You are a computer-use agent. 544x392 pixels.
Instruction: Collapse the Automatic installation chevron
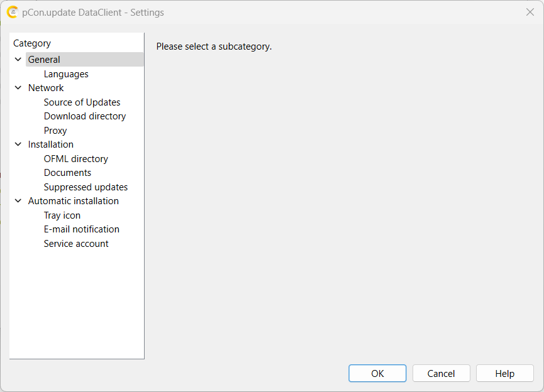(x=18, y=200)
